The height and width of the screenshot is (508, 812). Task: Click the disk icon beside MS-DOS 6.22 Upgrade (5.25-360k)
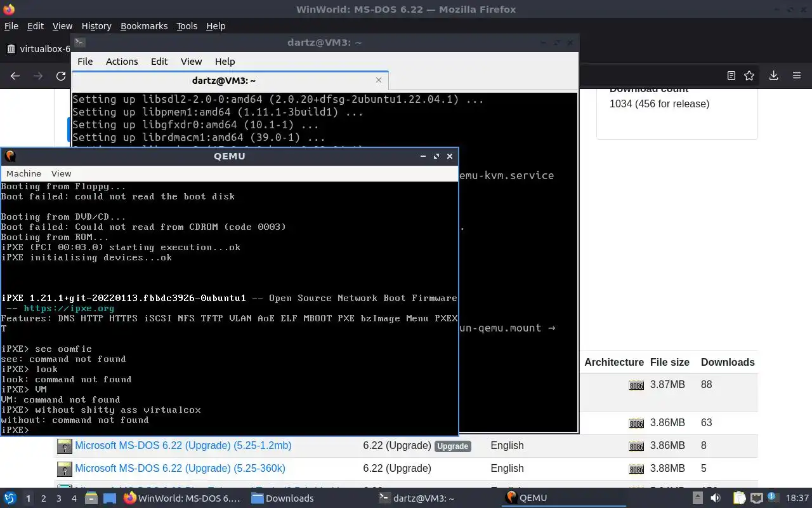[x=64, y=469]
